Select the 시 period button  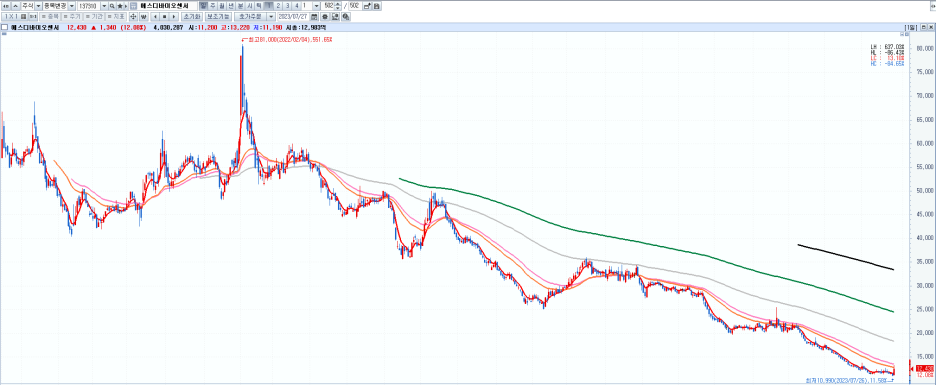click(x=250, y=5)
